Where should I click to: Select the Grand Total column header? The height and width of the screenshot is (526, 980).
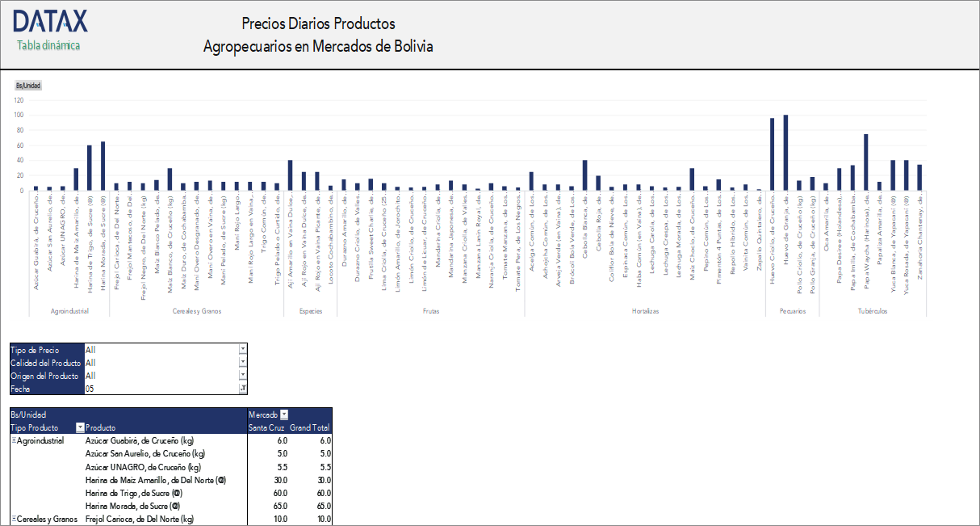point(310,427)
